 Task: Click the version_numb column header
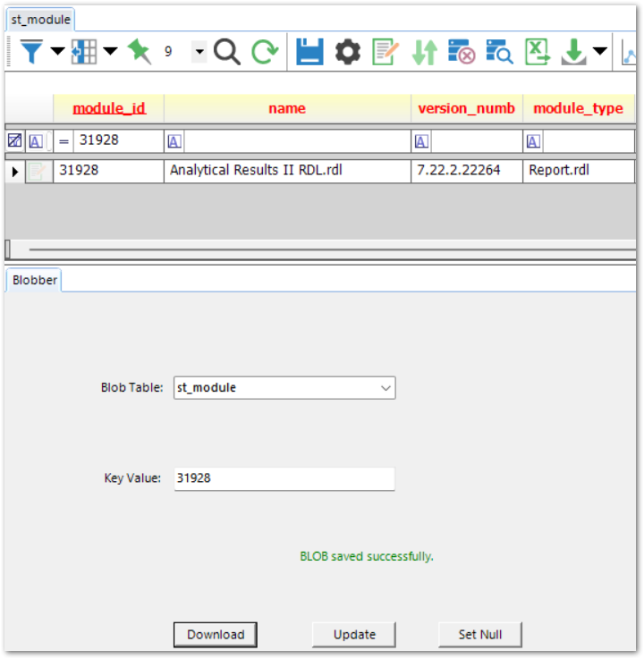click(x=467, y=108)
